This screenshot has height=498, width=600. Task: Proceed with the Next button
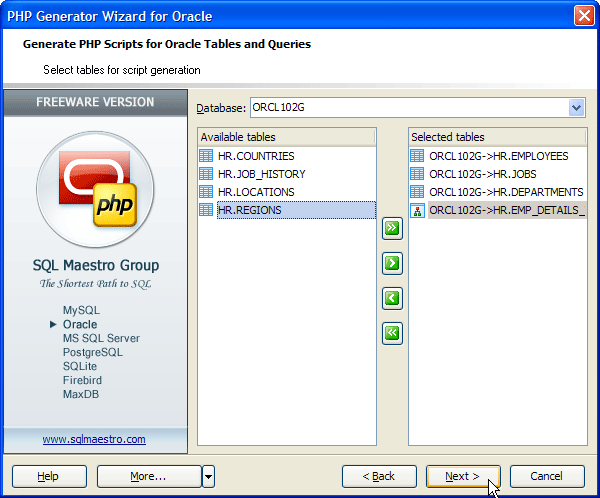click(463, 477)
